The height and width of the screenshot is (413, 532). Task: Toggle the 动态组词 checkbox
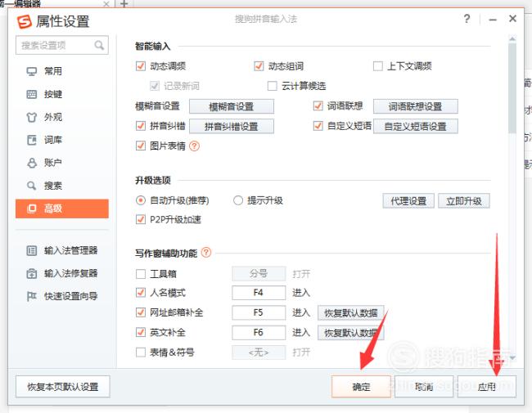click(x=259, y=65)
